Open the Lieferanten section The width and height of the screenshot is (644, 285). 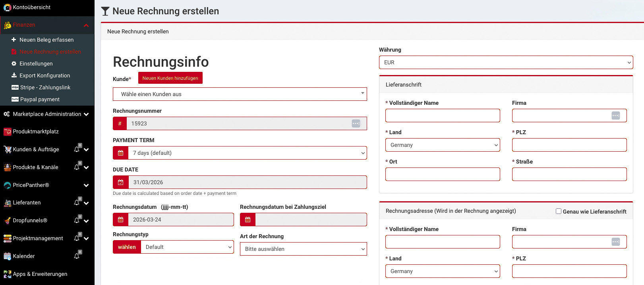point(27,202)
